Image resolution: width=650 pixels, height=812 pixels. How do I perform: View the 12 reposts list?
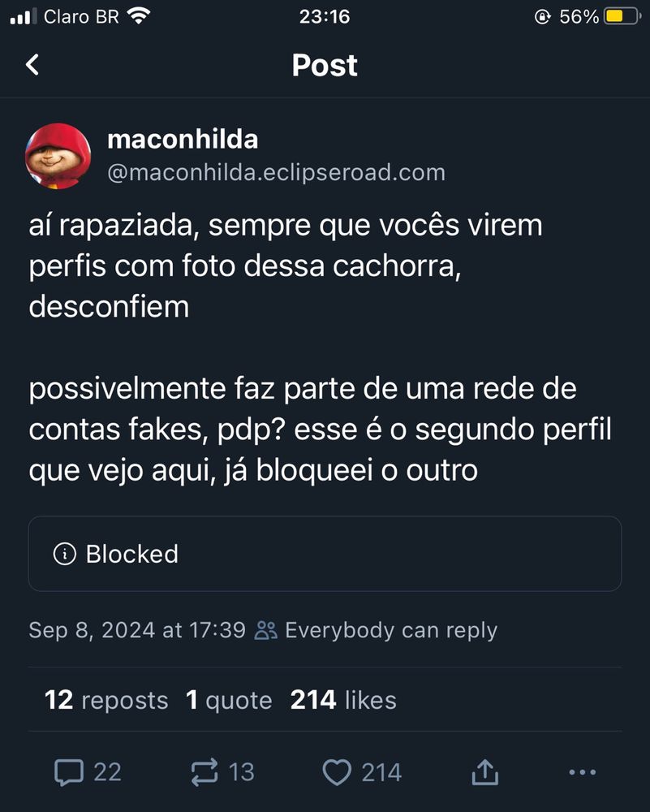106,700
